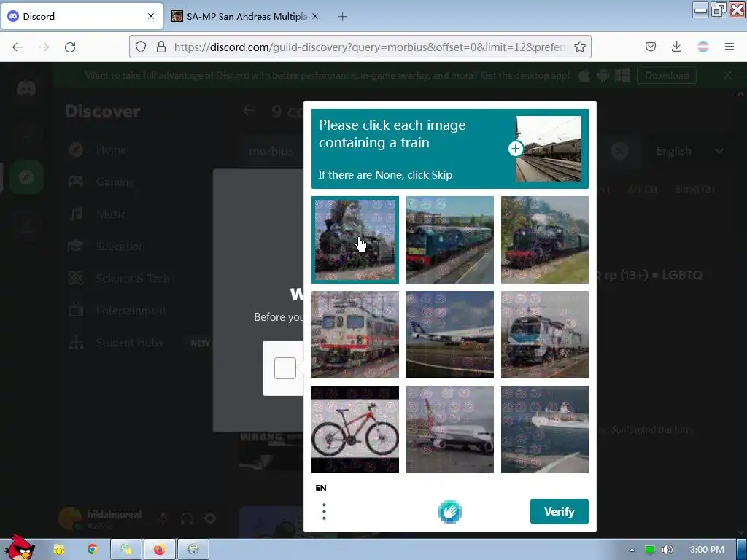Open the Firefox downloads panel
Viewport: 747px width, 560px height.
click(676, 47)
